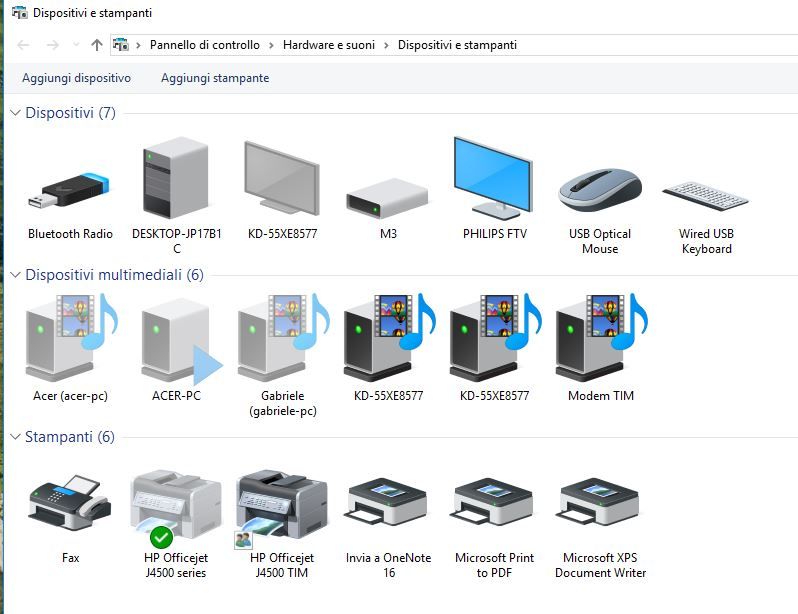Click Aggiungi stampante button

tap(215, 78)
